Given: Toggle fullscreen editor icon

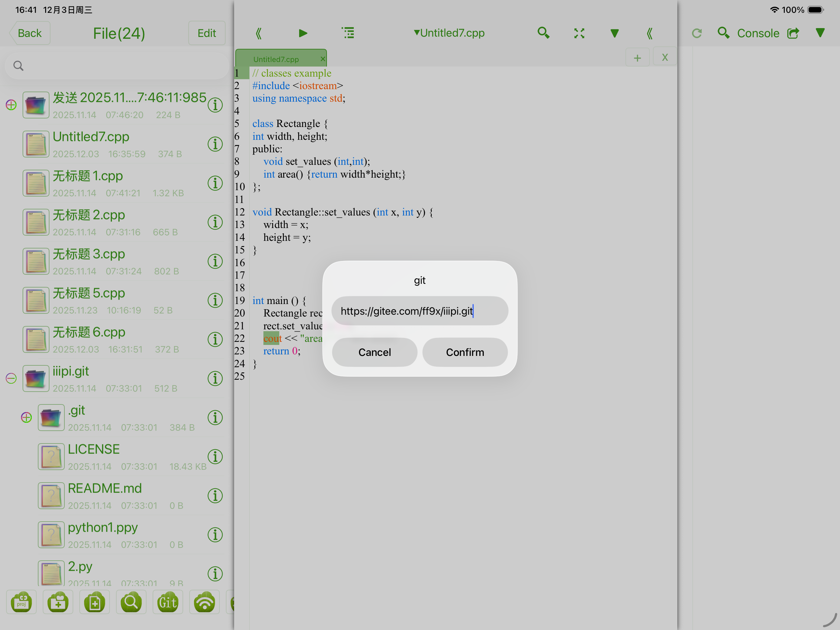Looking at the screenshot, I should tap(579, 33).
